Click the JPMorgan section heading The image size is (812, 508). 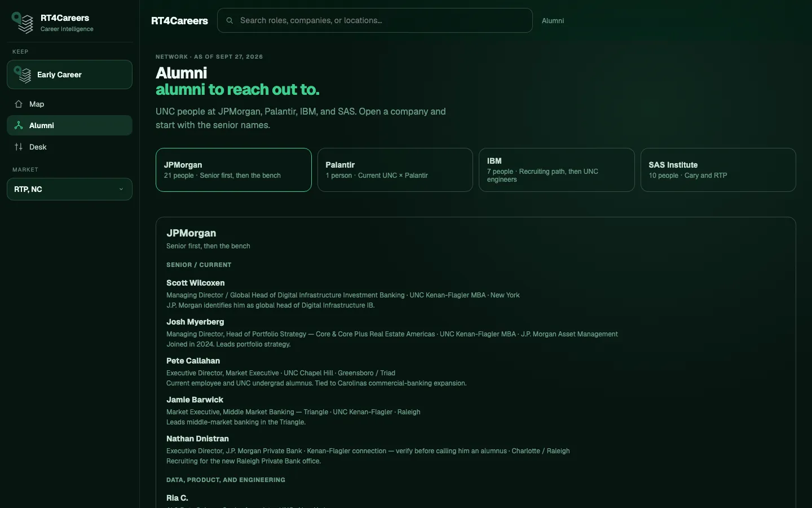(x=191, y=233)
